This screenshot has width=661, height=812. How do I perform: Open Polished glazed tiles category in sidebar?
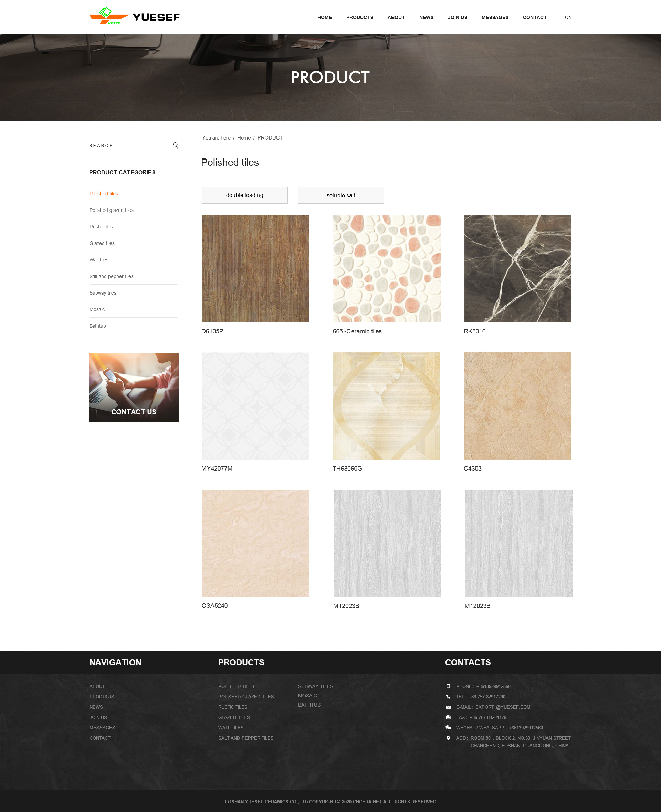coord(112,210)
